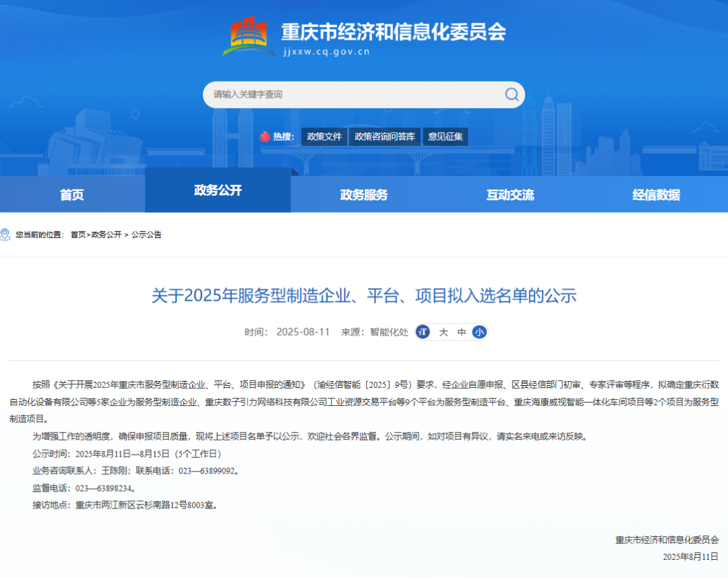Screen dimensions: 728x578
Task: Click the font size tT icon
Action: coord(423,332)
